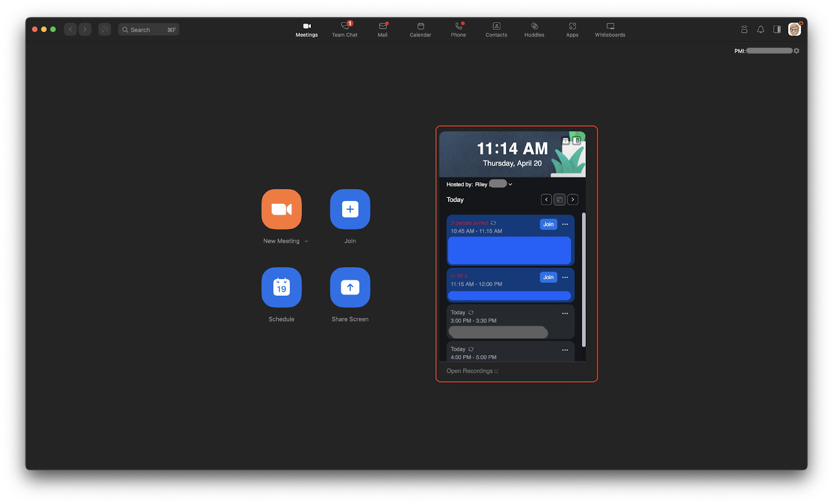Check your notifications bell
The height and width of the screenshot is (504, 833).
point(761,29)
